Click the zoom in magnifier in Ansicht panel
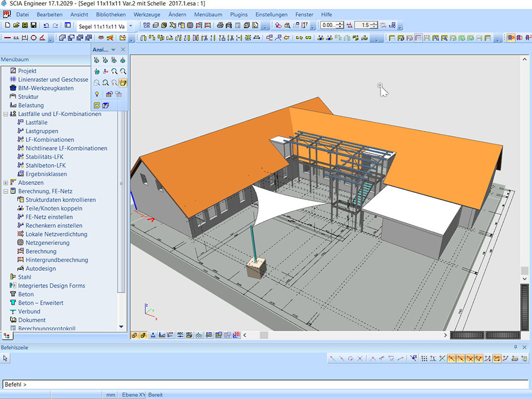532x399 pixels. point(114,71)
